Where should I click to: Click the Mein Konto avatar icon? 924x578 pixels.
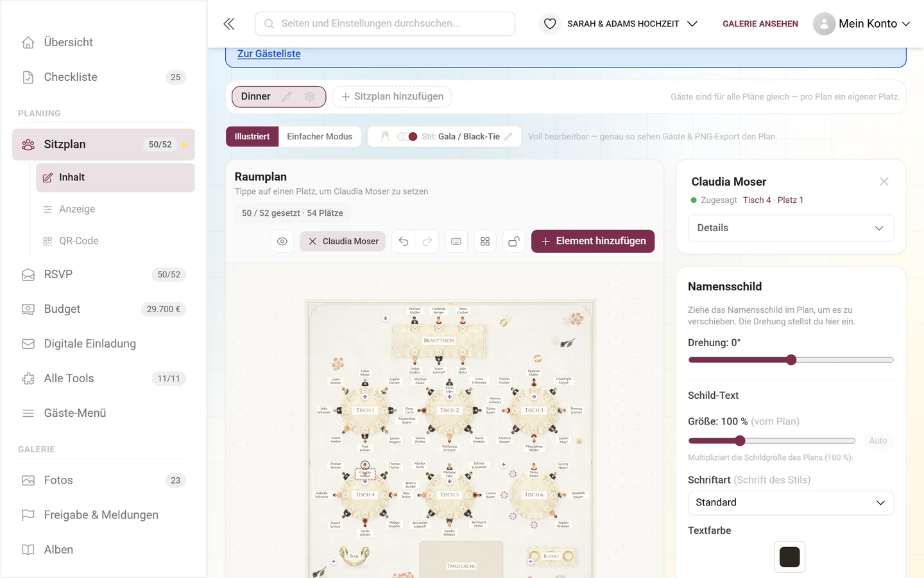pyautogui.click(x=824, y=24)
